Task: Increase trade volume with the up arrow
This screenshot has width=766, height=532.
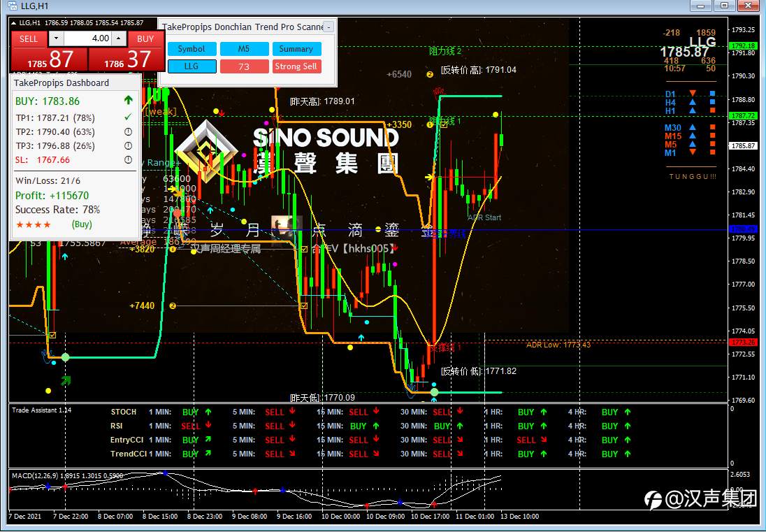Action: pyautogui.click(x=119, y=38)
